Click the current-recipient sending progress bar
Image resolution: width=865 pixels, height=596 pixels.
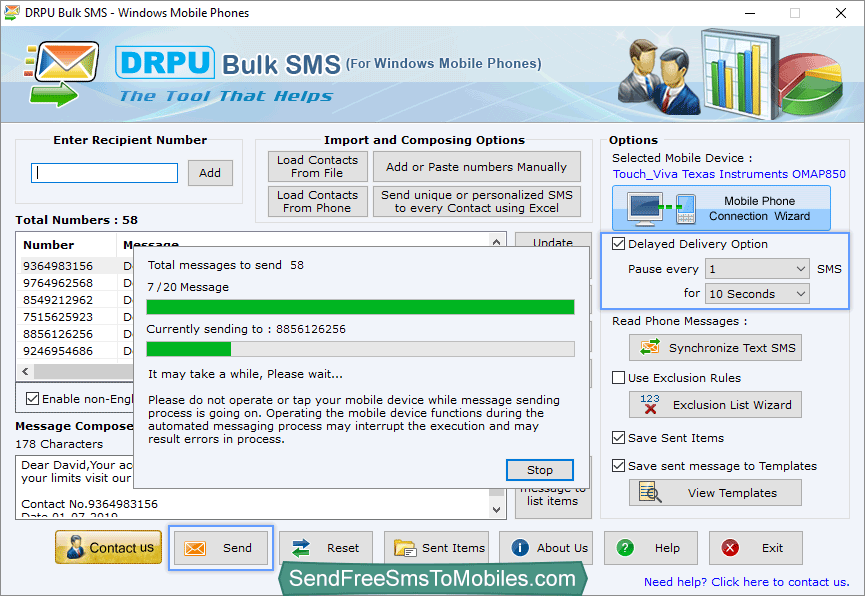click(x=360, y=349)
